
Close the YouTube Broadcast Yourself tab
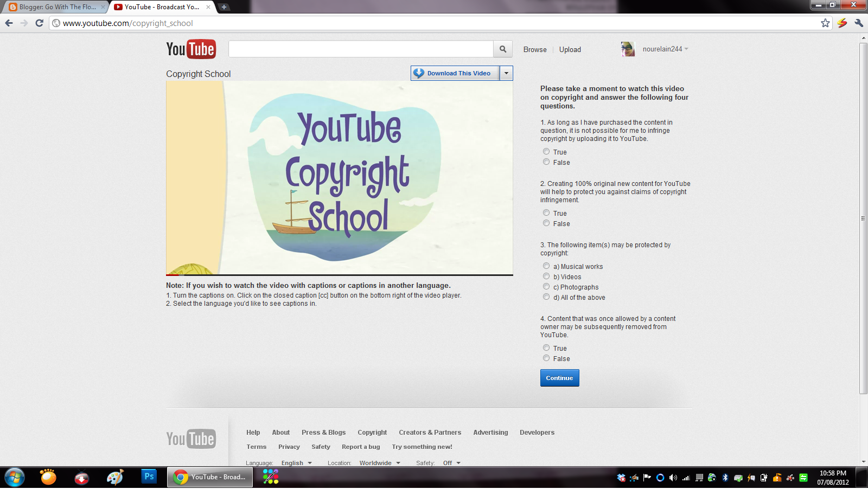[208, 7]
